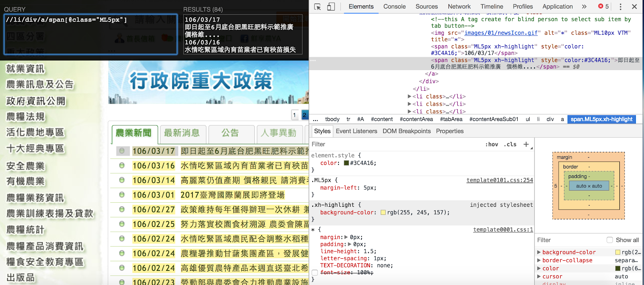Open news 2017臺灣國際蘭展即將登場
Image resolution: width=644 pixels, height=285 pixels.
coord(233,195)
